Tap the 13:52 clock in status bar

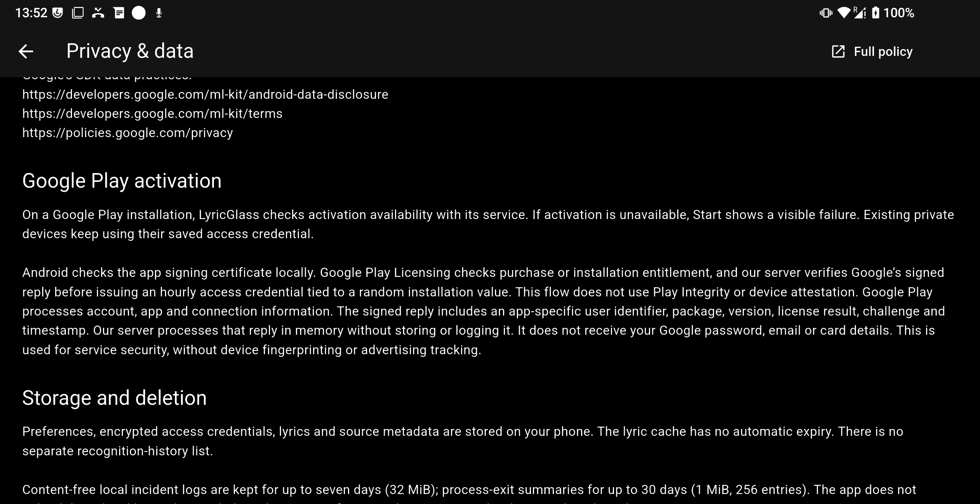31,13
